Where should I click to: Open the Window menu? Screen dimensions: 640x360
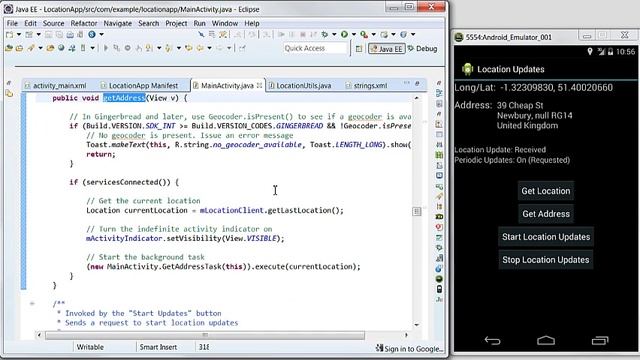(224, 23)
